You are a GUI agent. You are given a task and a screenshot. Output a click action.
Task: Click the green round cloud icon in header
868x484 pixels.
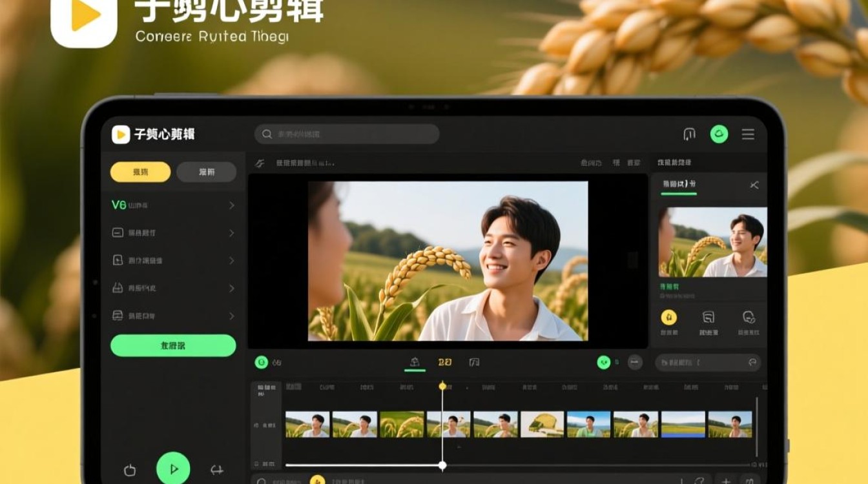point(719,134)
